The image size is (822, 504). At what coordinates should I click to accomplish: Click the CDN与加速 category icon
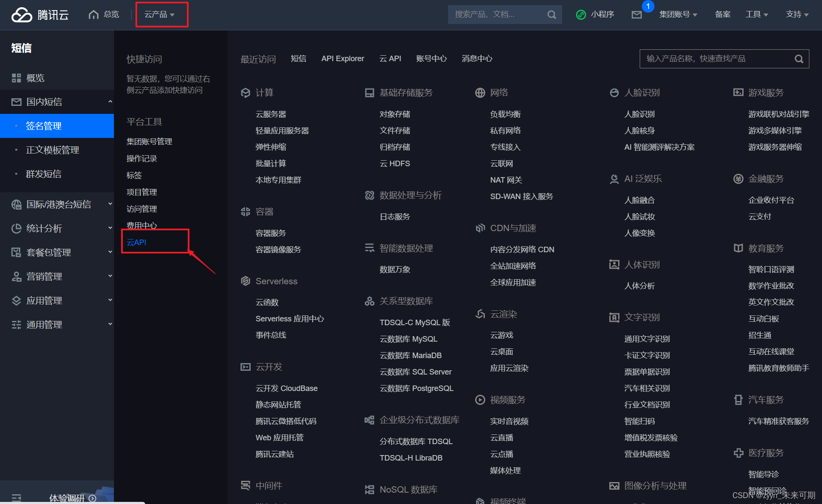pos(480,228)
